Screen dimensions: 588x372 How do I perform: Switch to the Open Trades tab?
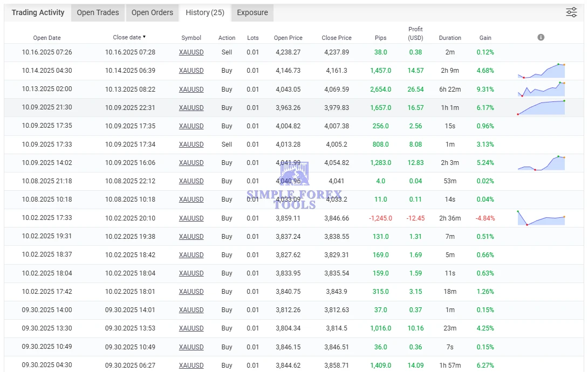[x=98, y=12]
